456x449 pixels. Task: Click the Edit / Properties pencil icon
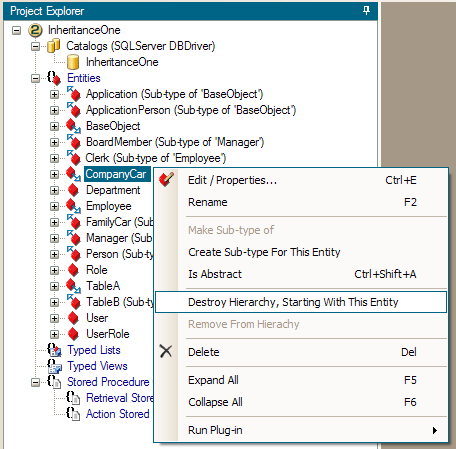tap(166, 179)
